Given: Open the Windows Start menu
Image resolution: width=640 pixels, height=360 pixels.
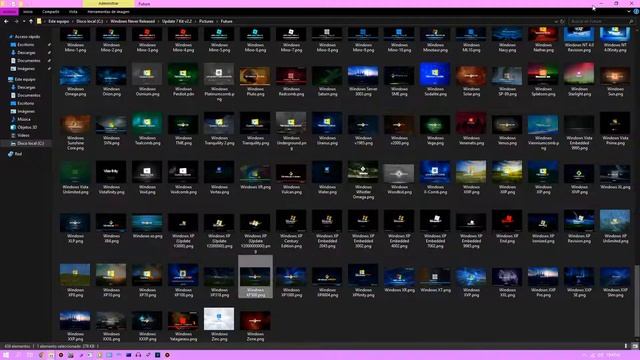Looking at the screenshot, I should 6,355.
